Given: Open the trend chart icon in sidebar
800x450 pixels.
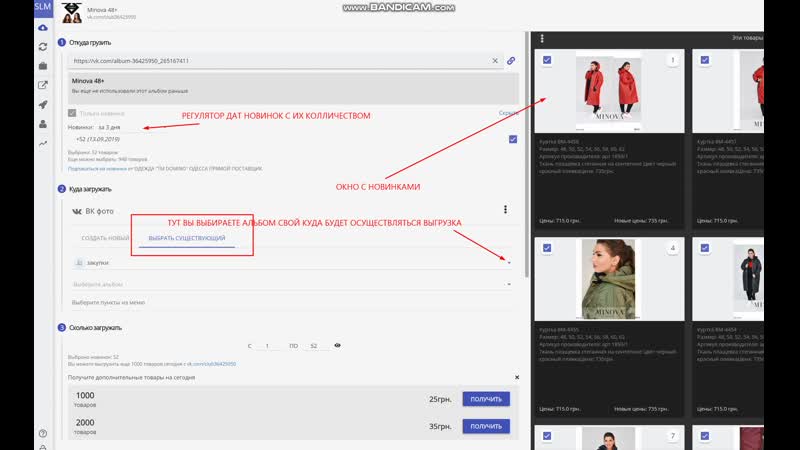Looking at the screenshot, I should pyautogui.click(x=42, y=143).
